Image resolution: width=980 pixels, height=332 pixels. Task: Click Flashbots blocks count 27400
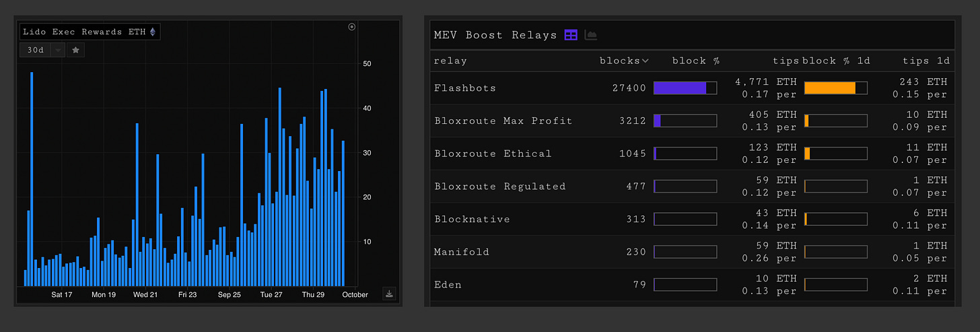629,88
